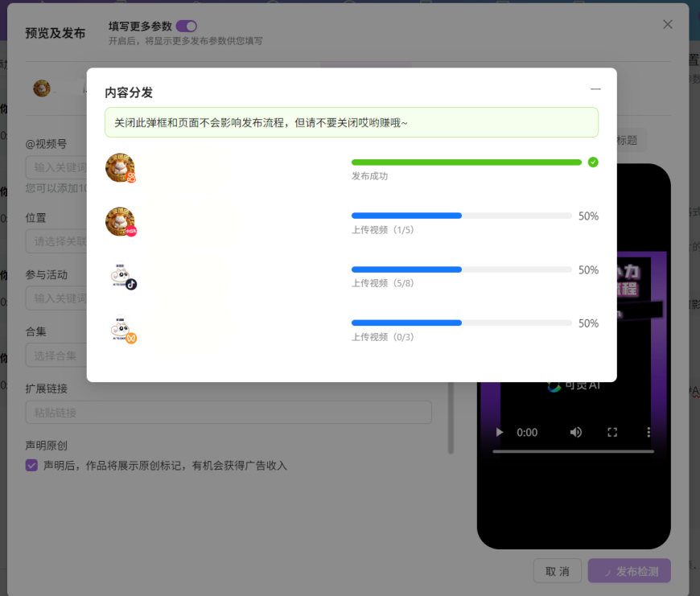This screenshot has width=700, height=596.
Task: Click the Xiaohongshu upload progress bar at 50%
Action: click(460, 216)
